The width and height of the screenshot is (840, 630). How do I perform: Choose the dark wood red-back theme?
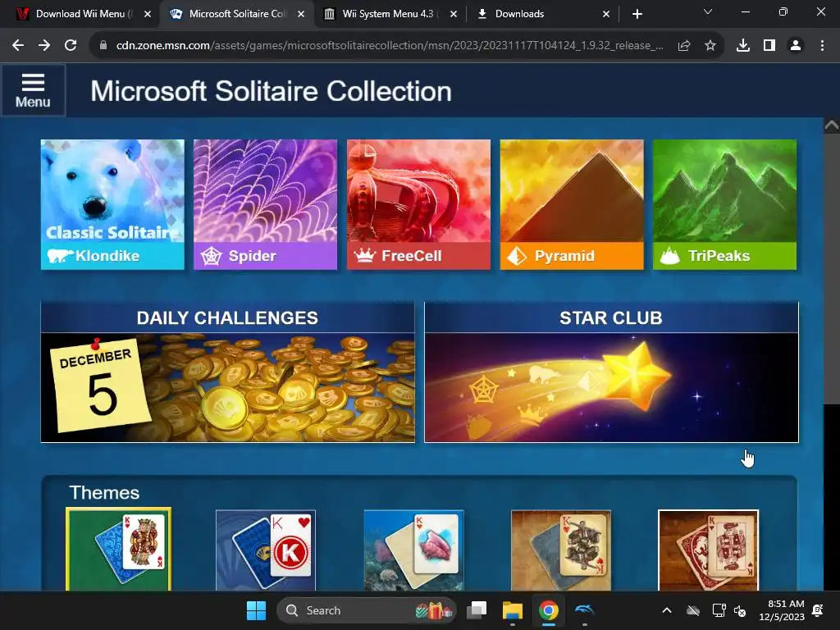coord(708,550)
